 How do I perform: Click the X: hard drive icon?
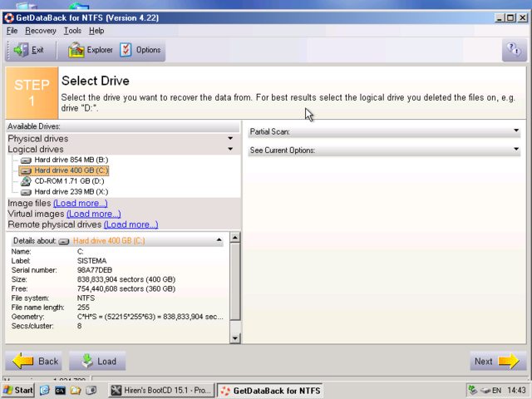[26, 192]
